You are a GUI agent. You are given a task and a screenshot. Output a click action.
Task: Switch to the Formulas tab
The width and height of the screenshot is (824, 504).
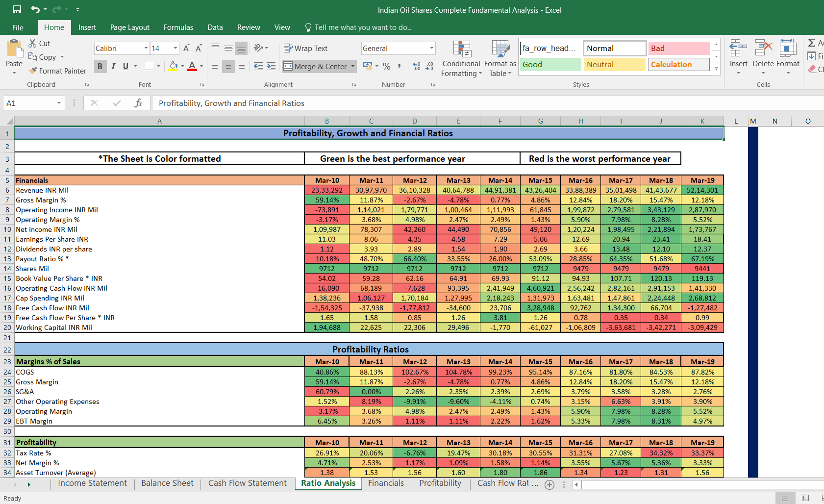tap(178, 27)
